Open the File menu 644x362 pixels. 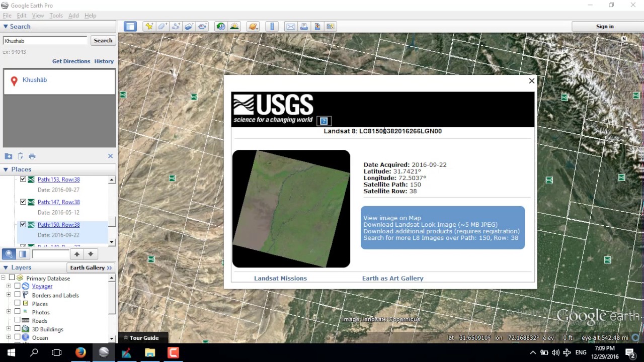point(7,16)
